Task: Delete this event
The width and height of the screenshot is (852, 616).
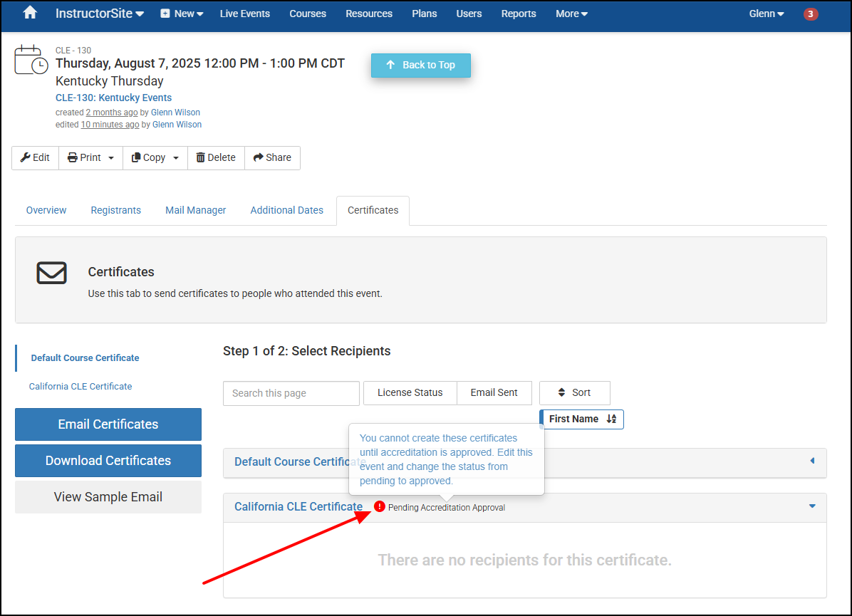Action: pos(217,157)
